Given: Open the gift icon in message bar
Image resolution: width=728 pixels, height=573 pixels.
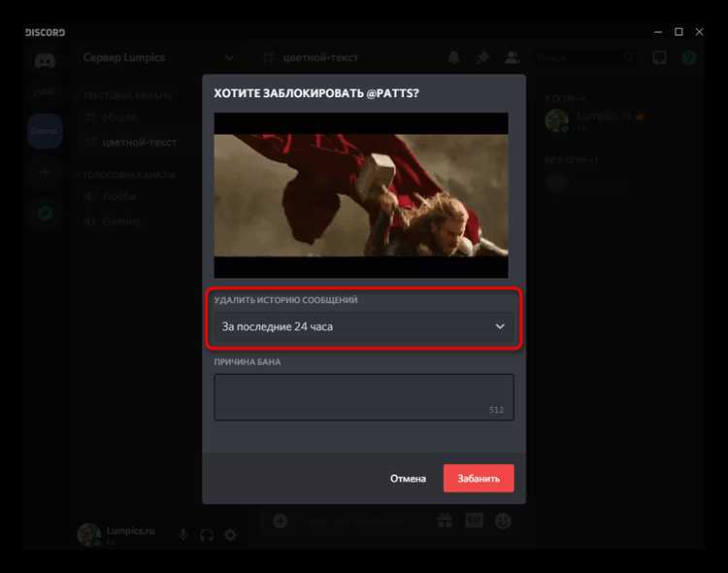Looking at the screenshot, I should click(x=445, y=521).
